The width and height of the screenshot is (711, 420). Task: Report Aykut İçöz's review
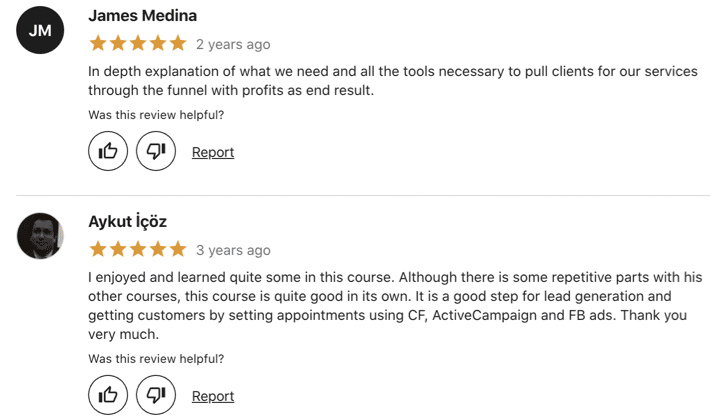tap(213, 396)
